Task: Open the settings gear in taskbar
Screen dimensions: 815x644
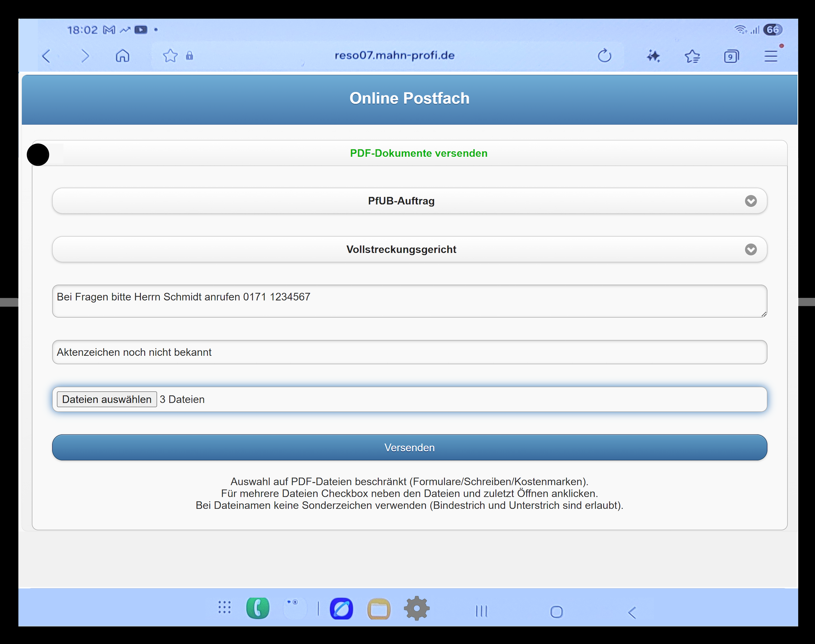Action: click(416, 608)
